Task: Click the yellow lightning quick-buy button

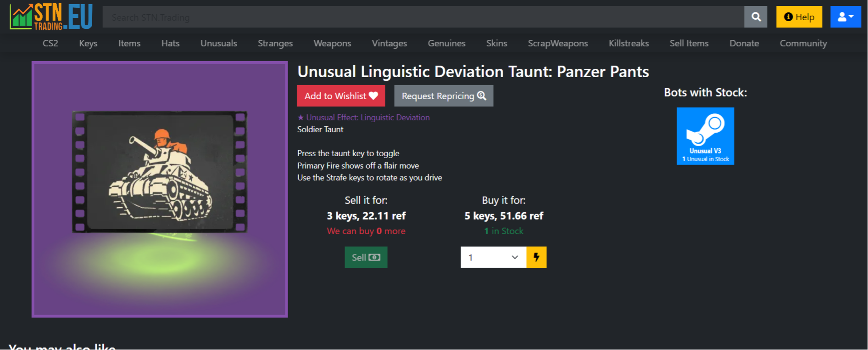Action: [x=536, y=257]
